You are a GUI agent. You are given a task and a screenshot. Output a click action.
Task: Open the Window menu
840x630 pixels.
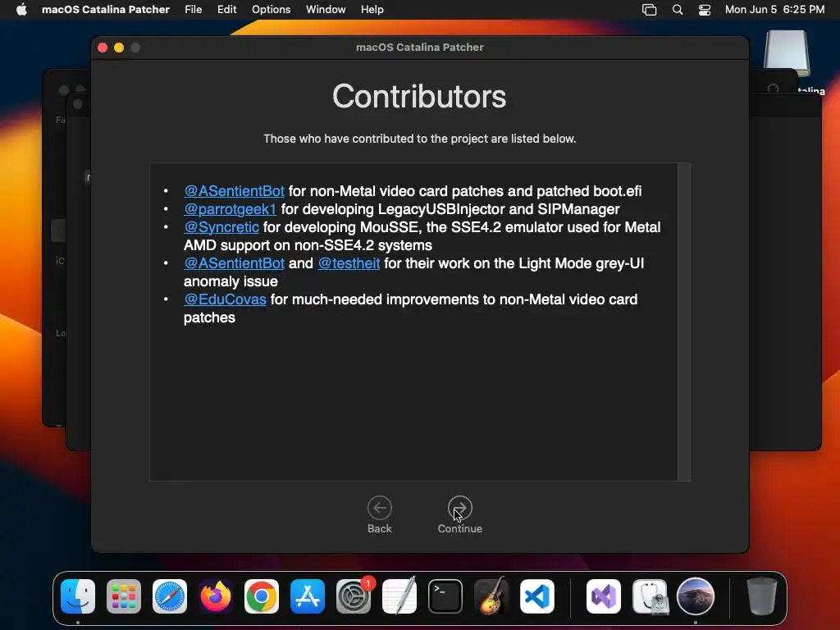[326, 10]
